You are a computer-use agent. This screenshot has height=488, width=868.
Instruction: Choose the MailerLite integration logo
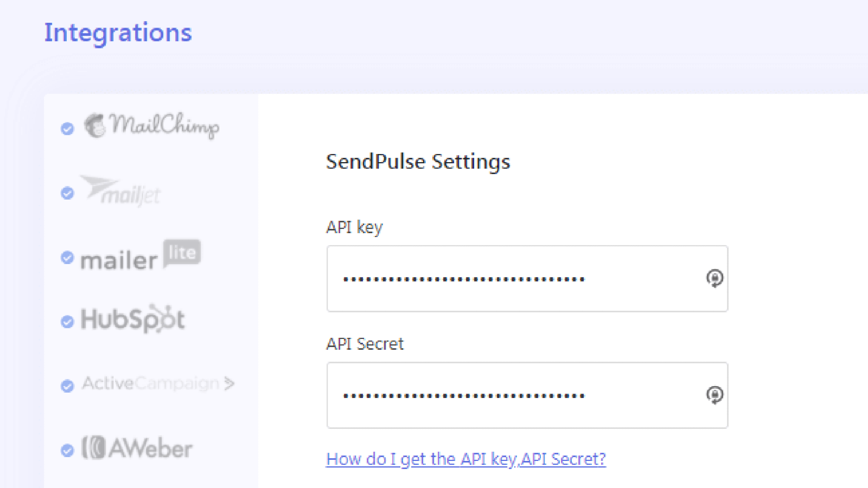pyautogui.click(x=141, y=256)
